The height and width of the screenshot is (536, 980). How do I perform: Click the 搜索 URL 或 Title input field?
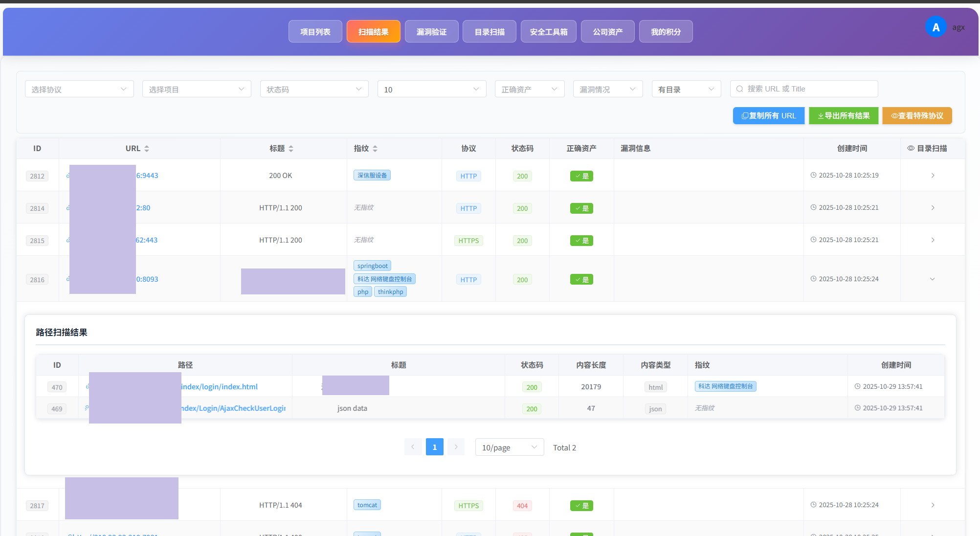tap(804, 89)
